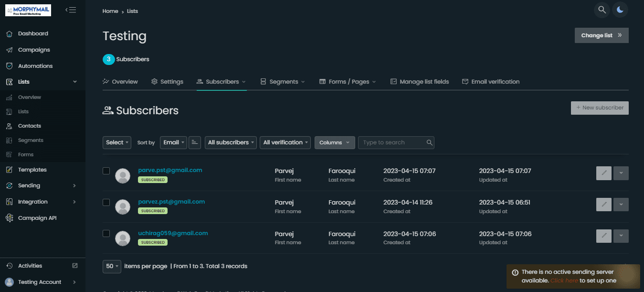Screen dimensions: 644x292
Task: Click the sidebar Segments submenu icon
Action: click(x=9, y=141)
